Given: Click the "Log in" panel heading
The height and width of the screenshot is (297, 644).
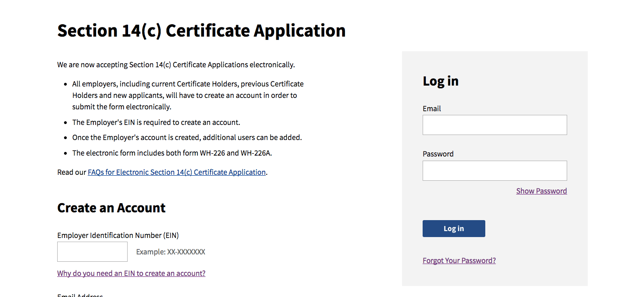Looking at the screenshot, I should tap(440, 81).
